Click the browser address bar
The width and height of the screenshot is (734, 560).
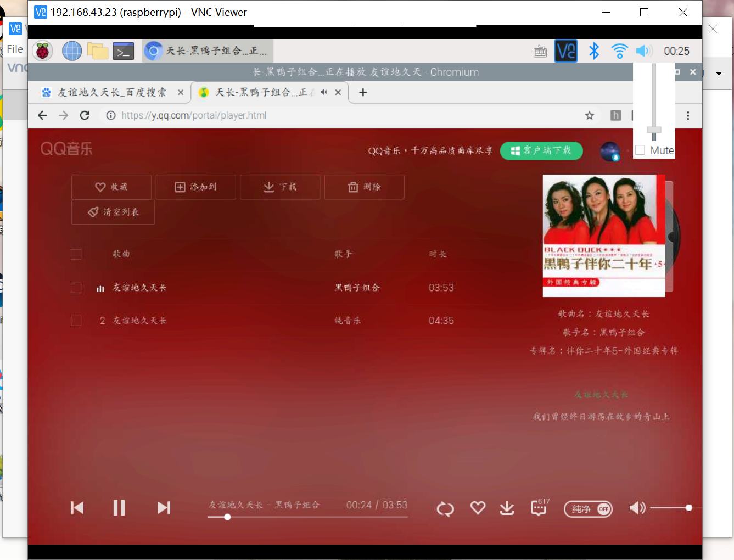[x=220, y=115]
